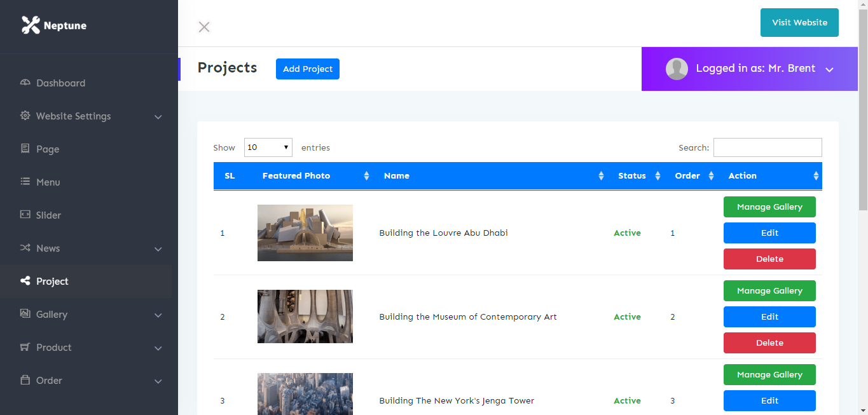Click the user avatar icon

point(677,69)
